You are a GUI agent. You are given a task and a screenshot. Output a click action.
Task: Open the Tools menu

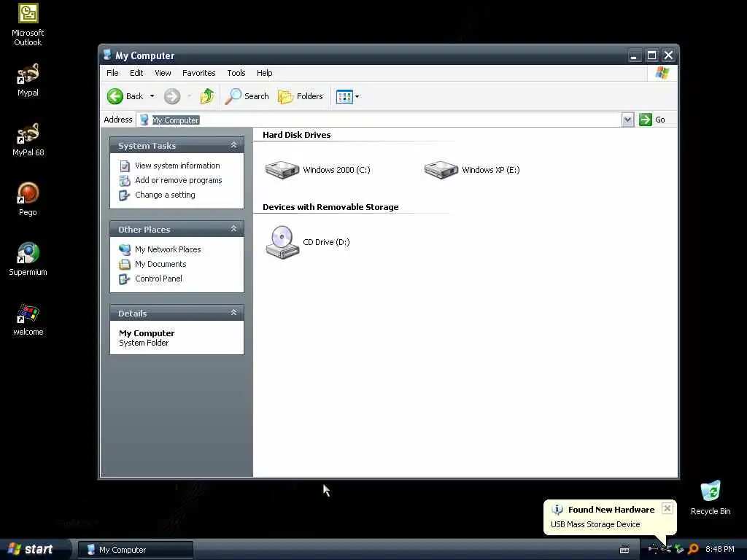[x=236, y=73]
